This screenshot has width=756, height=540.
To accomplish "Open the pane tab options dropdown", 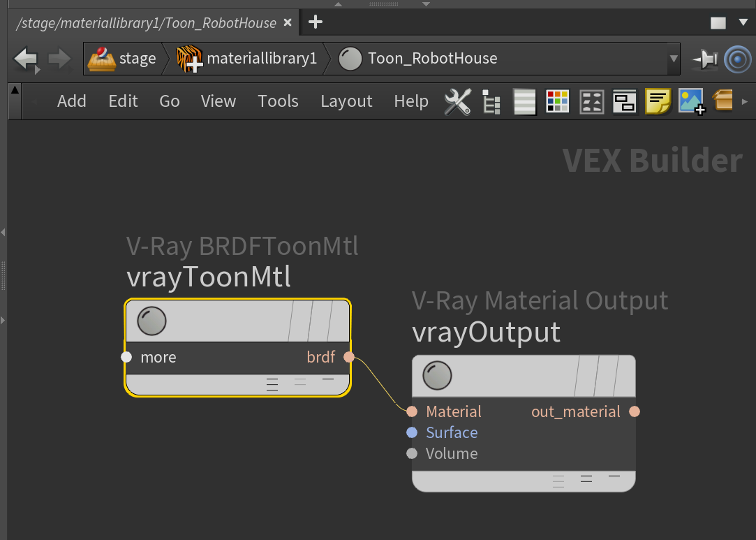I will pos(743,22).
